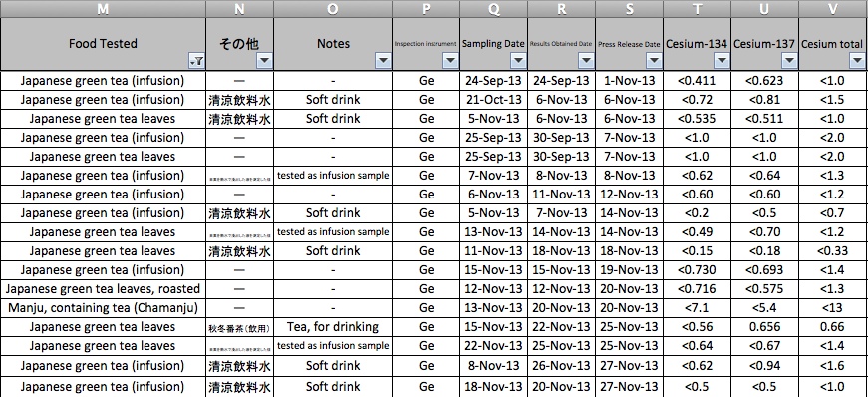The image size is (868, 397).
Task: Open the Cesium-137 filter dropdown
Action: 789,61
